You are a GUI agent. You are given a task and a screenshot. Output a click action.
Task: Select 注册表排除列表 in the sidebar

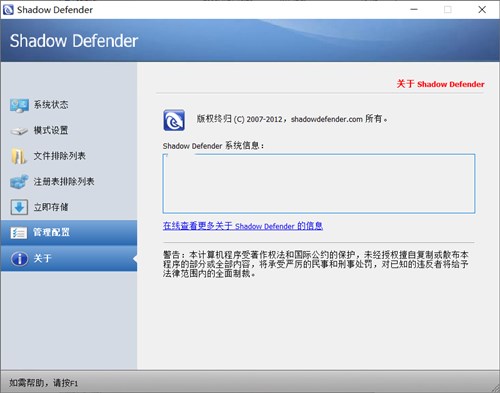69,182
